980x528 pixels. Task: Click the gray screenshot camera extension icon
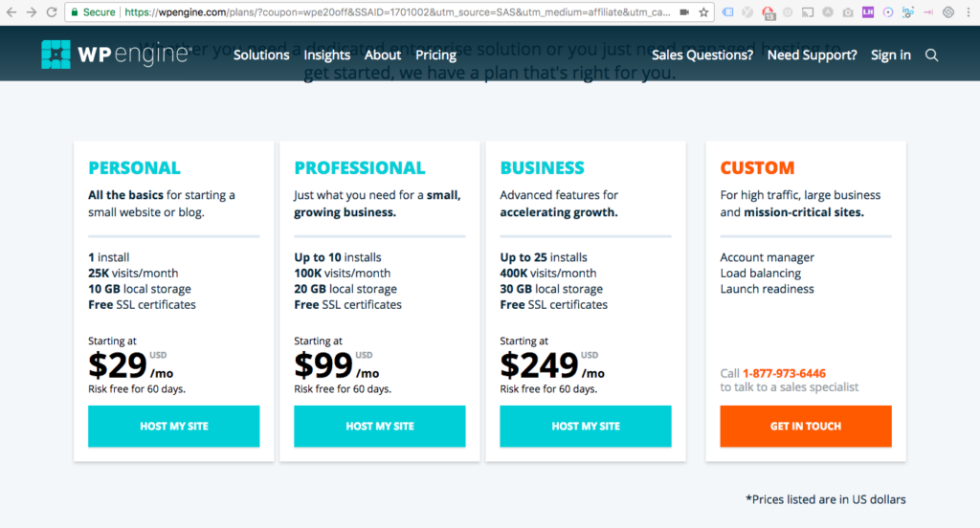click(848, 11)
